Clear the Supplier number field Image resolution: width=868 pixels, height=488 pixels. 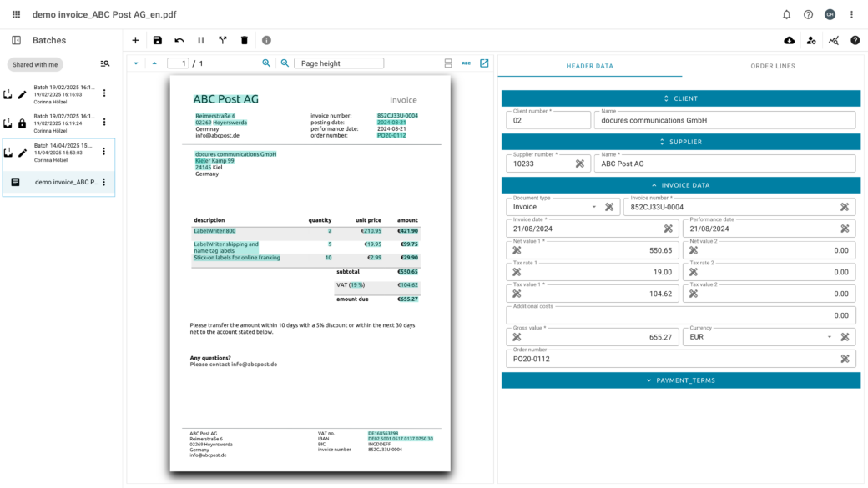(x=579, y=164)
